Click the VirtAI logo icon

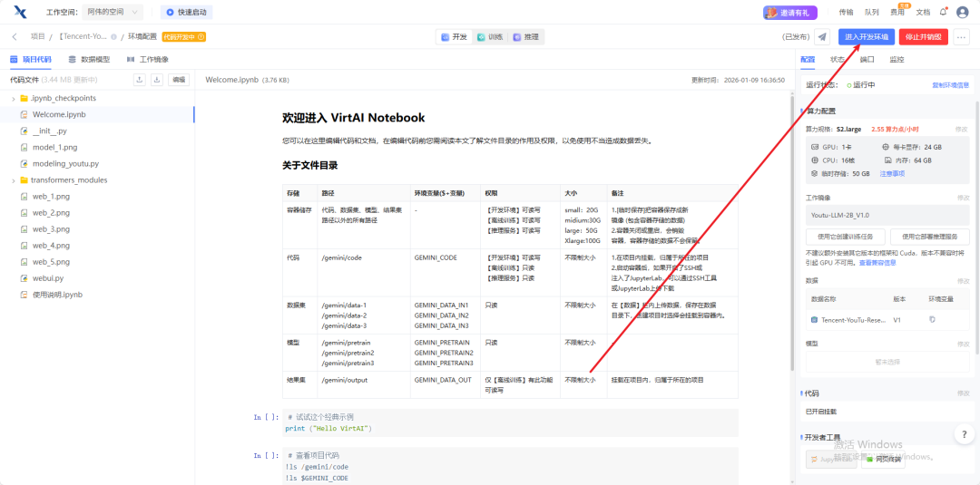(20, 12)
